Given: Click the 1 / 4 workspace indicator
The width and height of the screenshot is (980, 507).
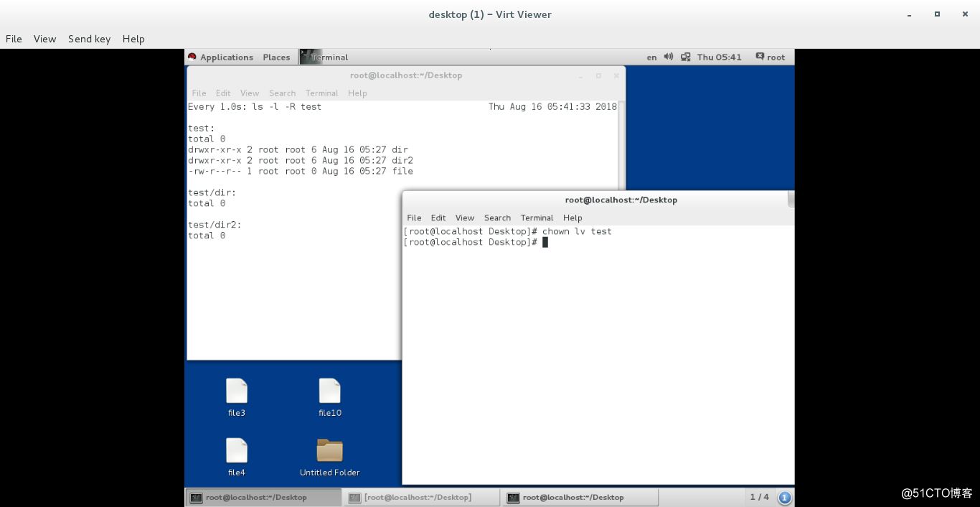Looking at the screenshot, I should tap(759, 497).
